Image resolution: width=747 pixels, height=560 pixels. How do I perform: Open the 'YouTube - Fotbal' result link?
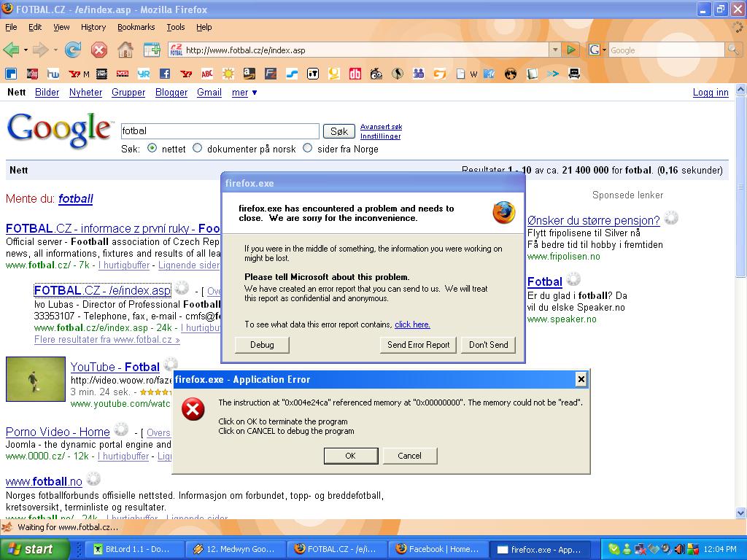(x=115, y=367)
